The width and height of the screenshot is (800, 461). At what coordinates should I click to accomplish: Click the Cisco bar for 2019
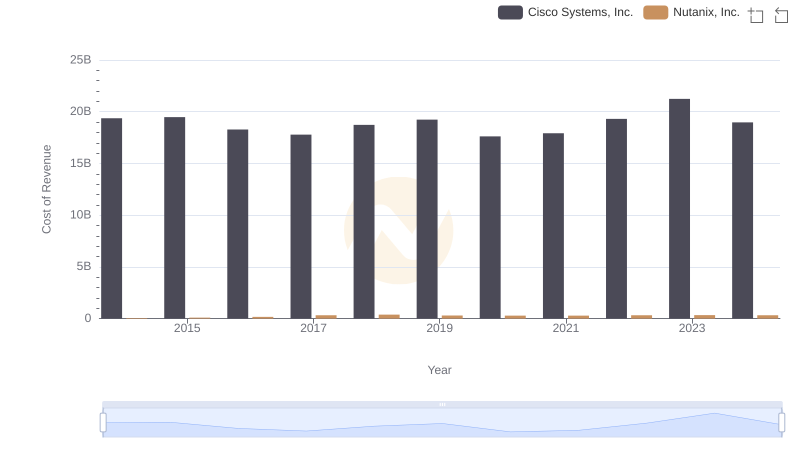(427, 219)
